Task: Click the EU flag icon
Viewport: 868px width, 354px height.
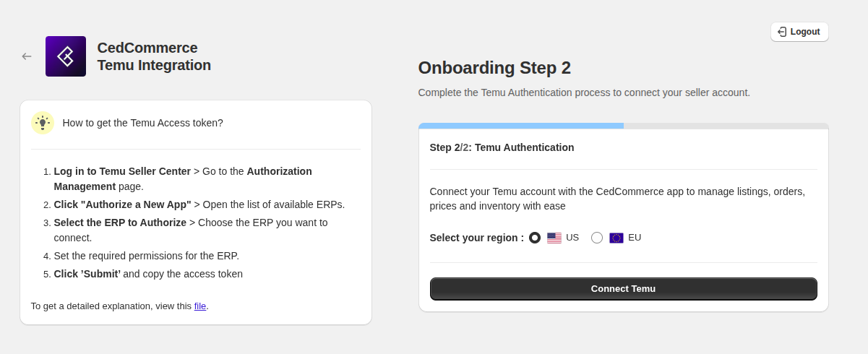Action: click(x=616, y=238)
